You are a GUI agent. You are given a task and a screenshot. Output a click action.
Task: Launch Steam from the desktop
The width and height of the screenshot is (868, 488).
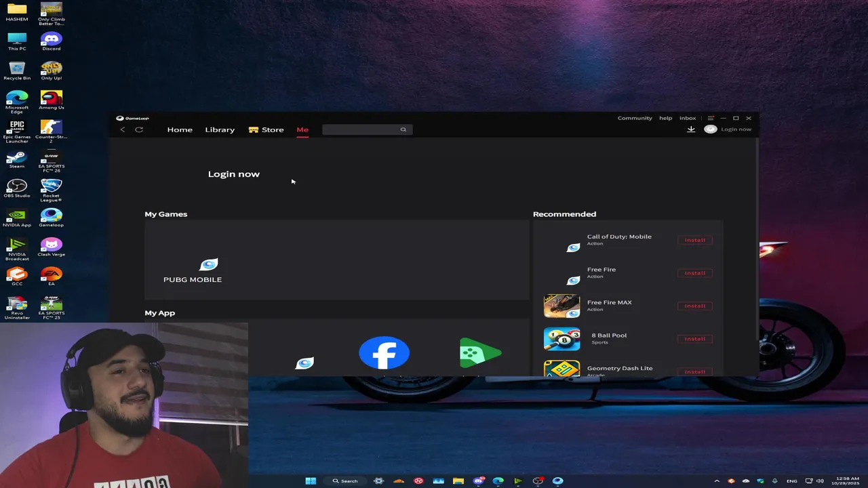17,160
